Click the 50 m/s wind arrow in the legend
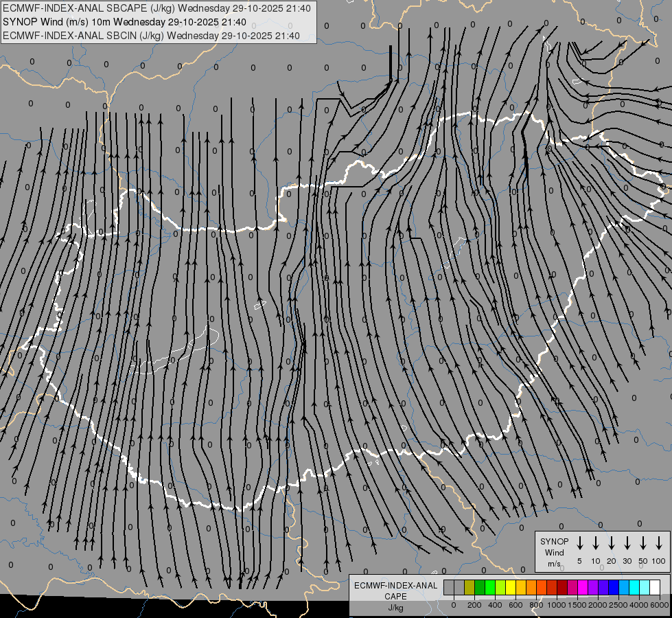Viewport: 672px width, 618px height. 643,543
